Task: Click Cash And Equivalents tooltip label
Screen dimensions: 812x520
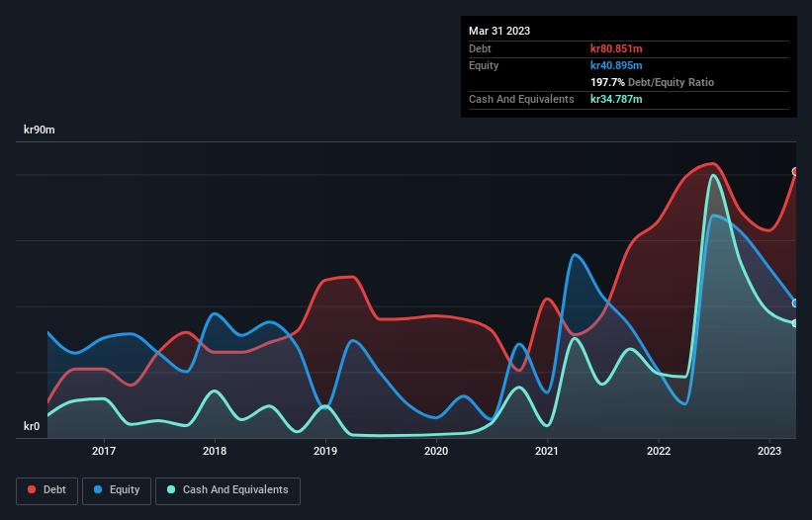Action: 521,99
